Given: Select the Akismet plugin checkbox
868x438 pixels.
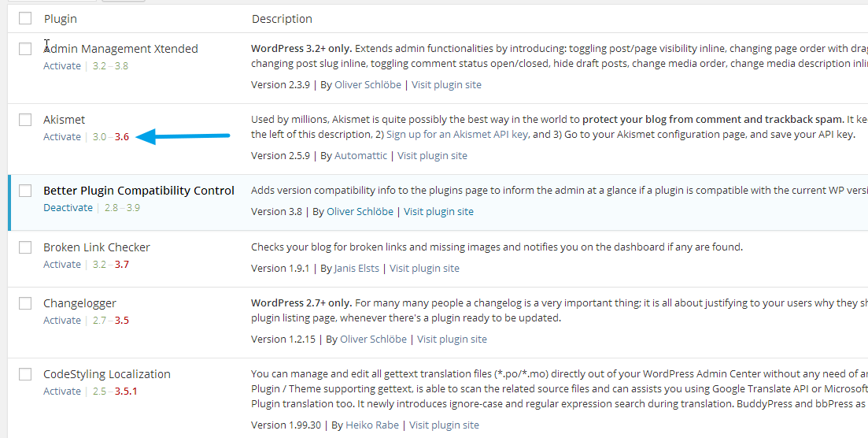Looking at the screenshot, I should pos(25,119).
